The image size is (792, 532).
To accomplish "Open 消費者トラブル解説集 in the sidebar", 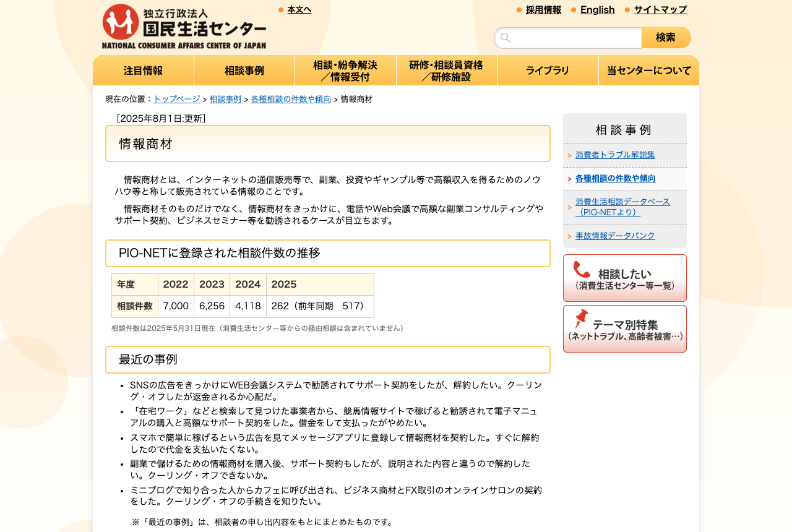I will [615, 155].
